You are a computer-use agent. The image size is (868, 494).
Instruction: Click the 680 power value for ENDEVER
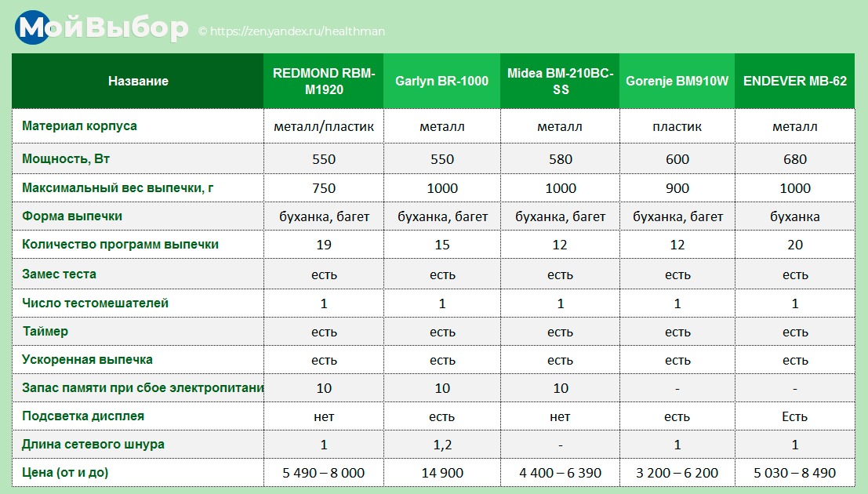[x=795, y=159]
